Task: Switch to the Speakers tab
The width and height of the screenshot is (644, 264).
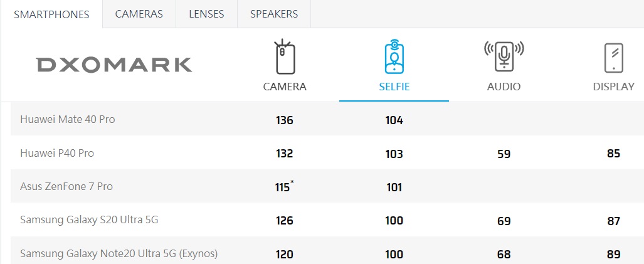Action: (274, 14)
